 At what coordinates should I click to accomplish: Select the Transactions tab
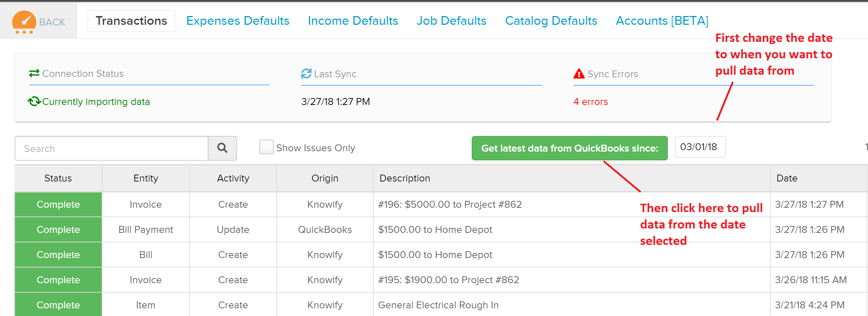pyautogui.click(x=131, y=21)
